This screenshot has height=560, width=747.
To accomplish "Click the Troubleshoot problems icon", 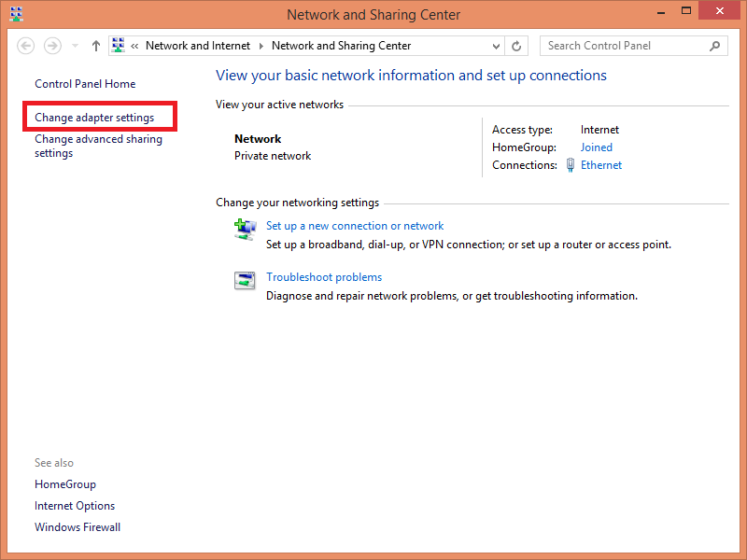I will click(x=245, y=280).
